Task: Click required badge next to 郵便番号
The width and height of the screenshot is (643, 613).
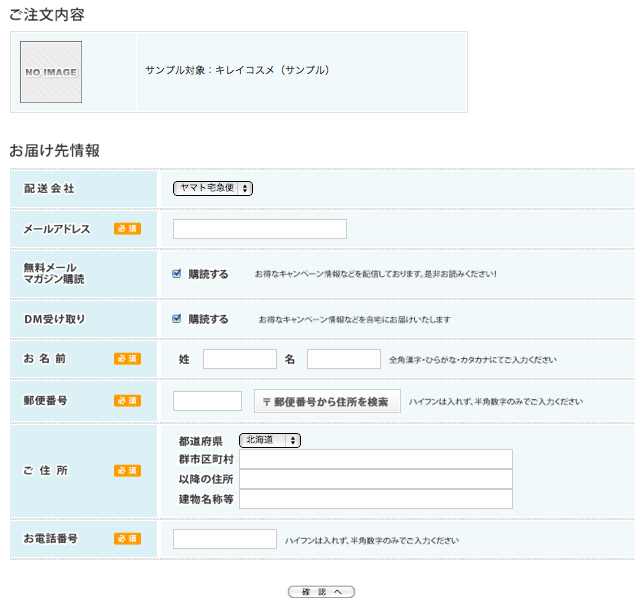Action: [x=127, y=401]
